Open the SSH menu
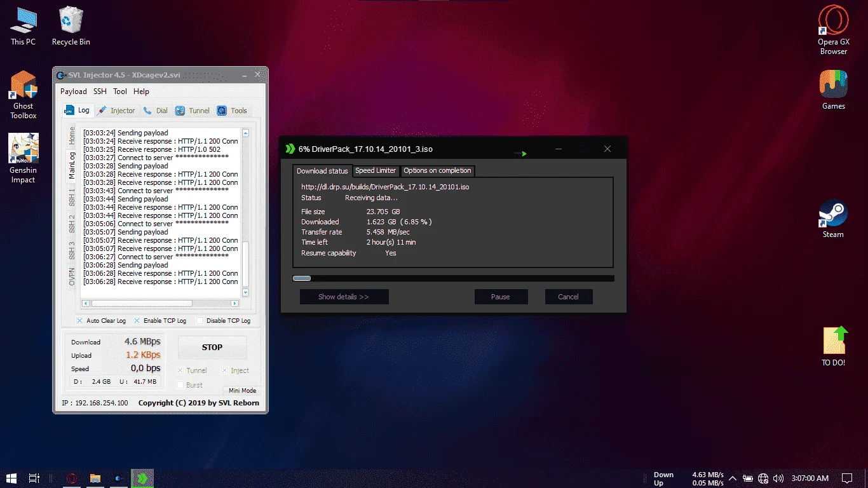 click(100, 91)
